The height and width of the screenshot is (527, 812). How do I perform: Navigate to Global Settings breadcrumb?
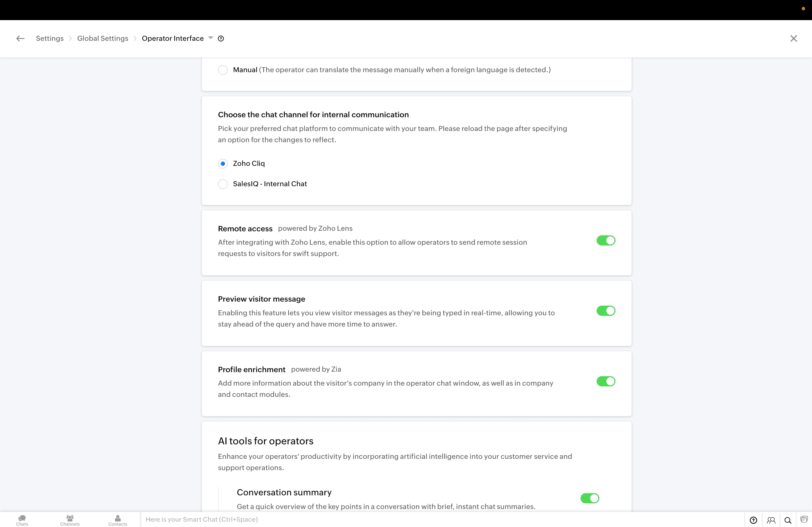(103, 39)
